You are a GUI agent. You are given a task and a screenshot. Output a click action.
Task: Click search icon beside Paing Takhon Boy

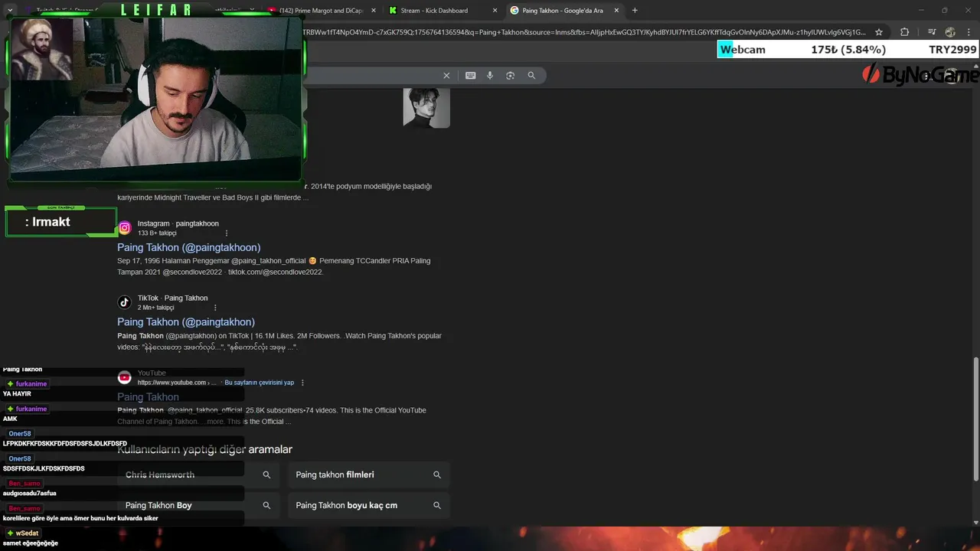pyautogui.click(x=266, y=505)
